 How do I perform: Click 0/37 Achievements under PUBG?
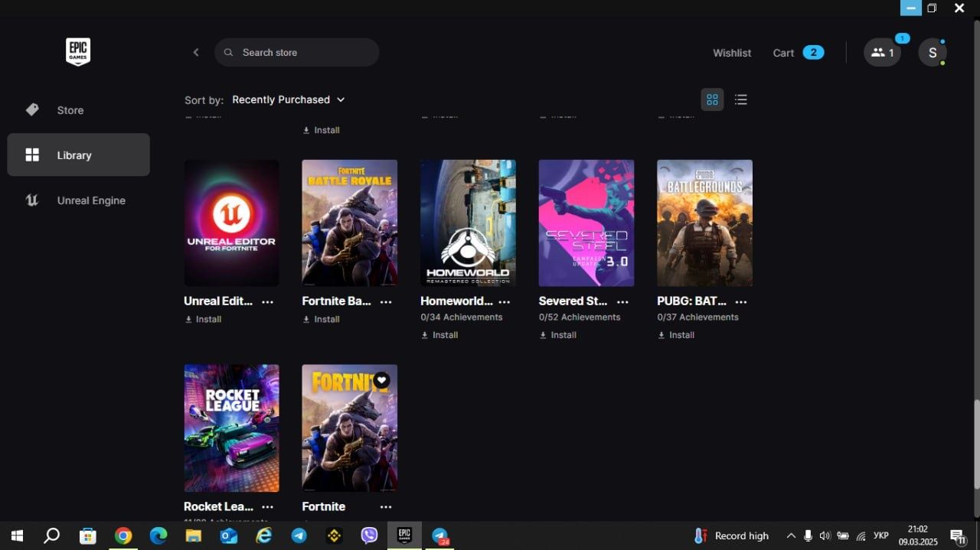click(697, 317)
